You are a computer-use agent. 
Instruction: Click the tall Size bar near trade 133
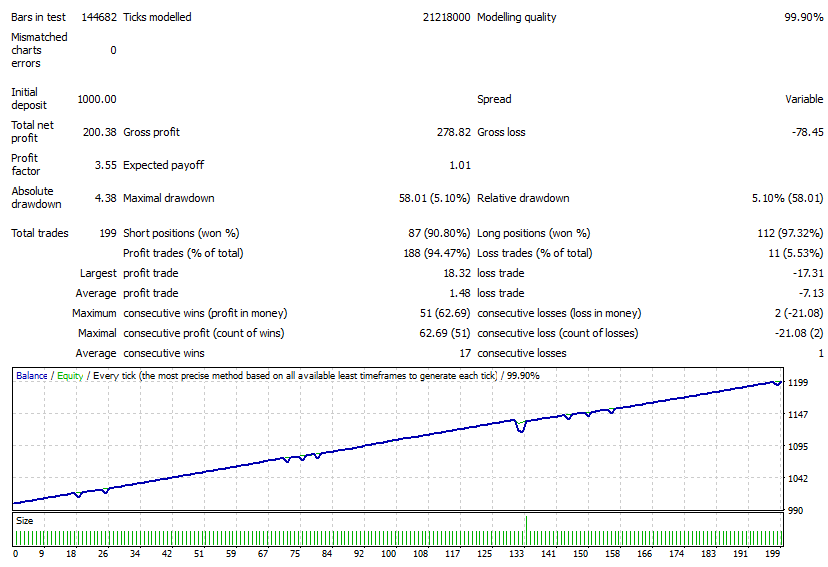[526, 530]
